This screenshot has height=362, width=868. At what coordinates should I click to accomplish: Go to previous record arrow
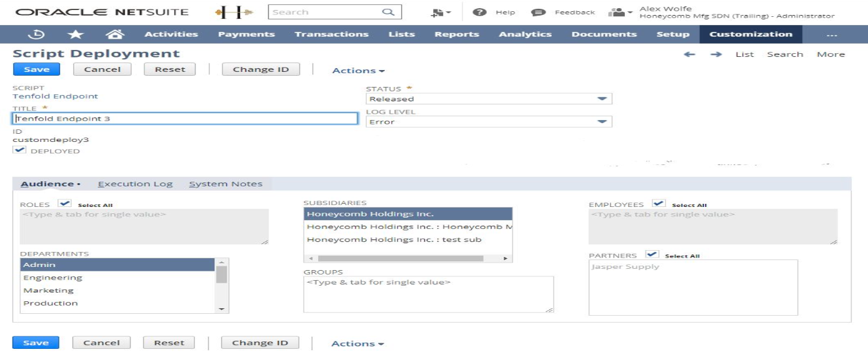pyautogui.click(x=689, y=54)
